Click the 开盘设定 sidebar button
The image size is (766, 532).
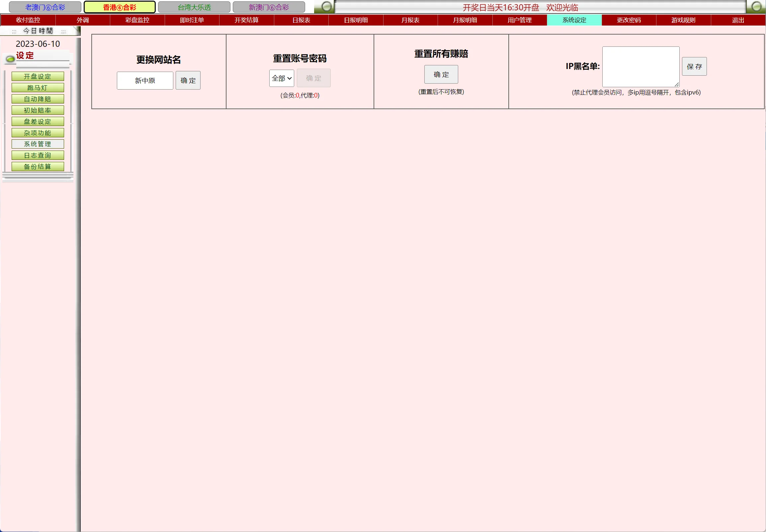coord(38,76)
